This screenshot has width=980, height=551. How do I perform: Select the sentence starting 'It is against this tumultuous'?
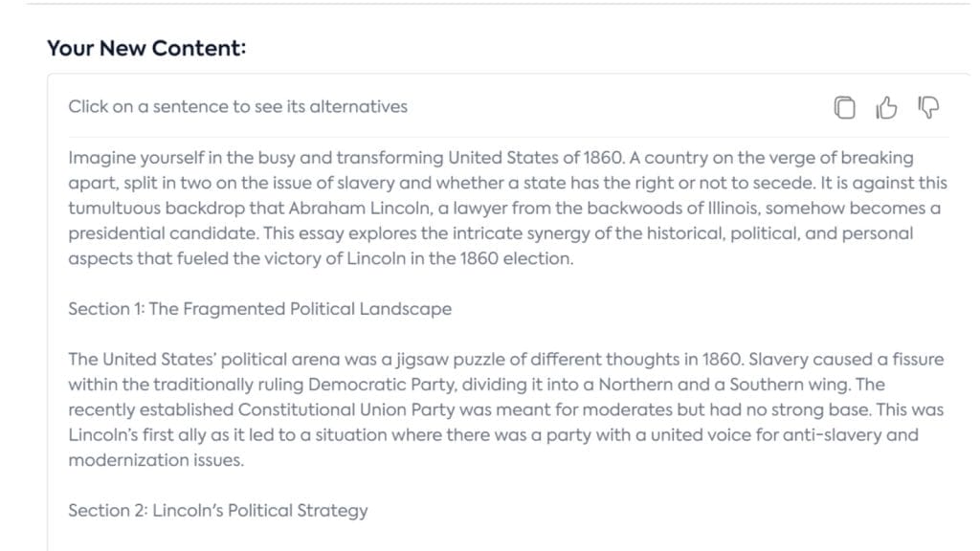pos(507,208)
